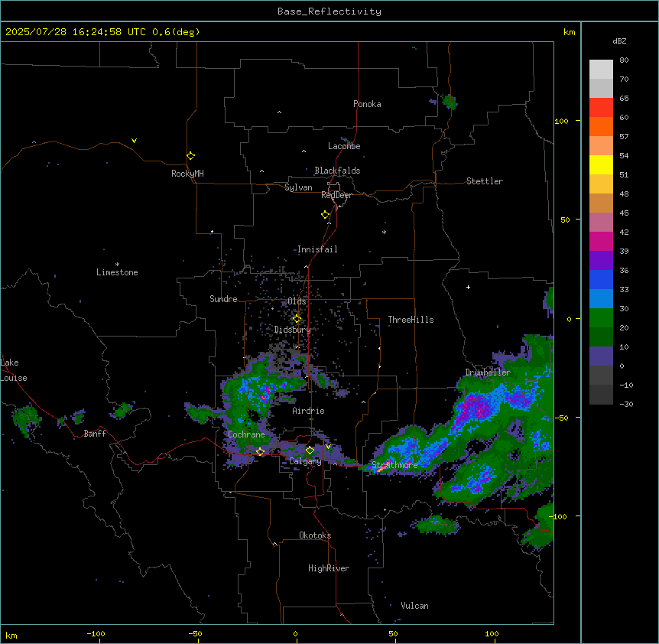Click the Blackfalds city label
Viewport: 659px width, 644px height.
[337, 171]
